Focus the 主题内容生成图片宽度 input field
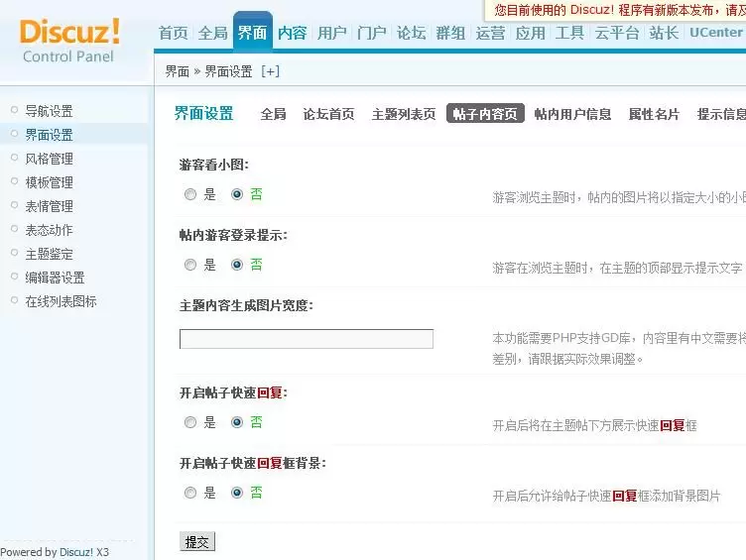746x560 pixels. point(307,339)
